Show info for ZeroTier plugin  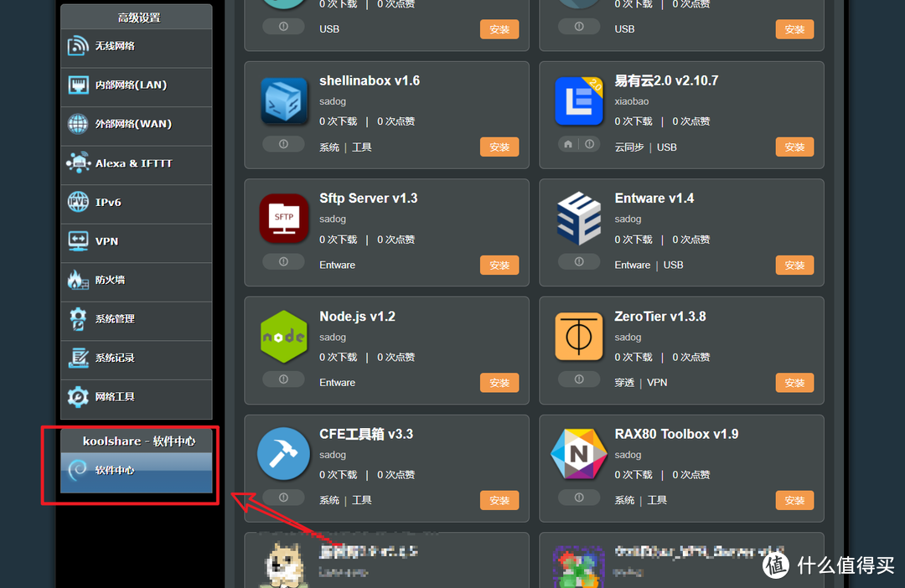pyautogui.click(x=579, y=379)
